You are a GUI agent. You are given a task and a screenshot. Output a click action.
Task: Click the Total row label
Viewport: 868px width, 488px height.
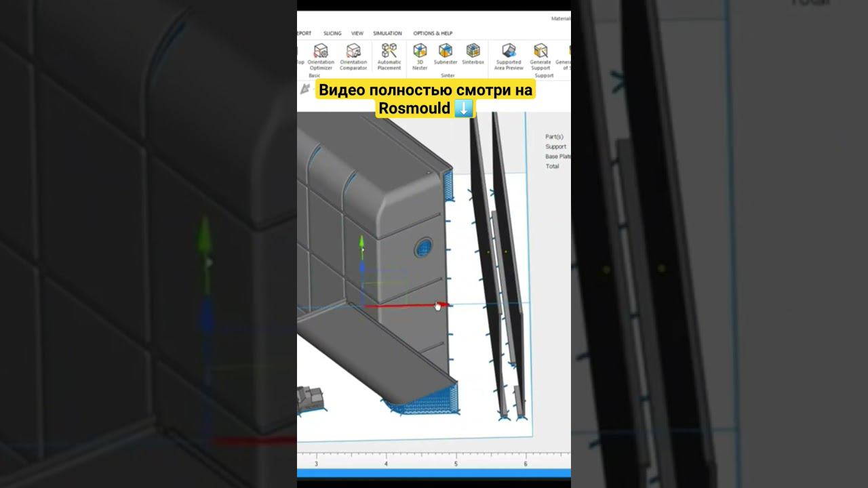552,166
